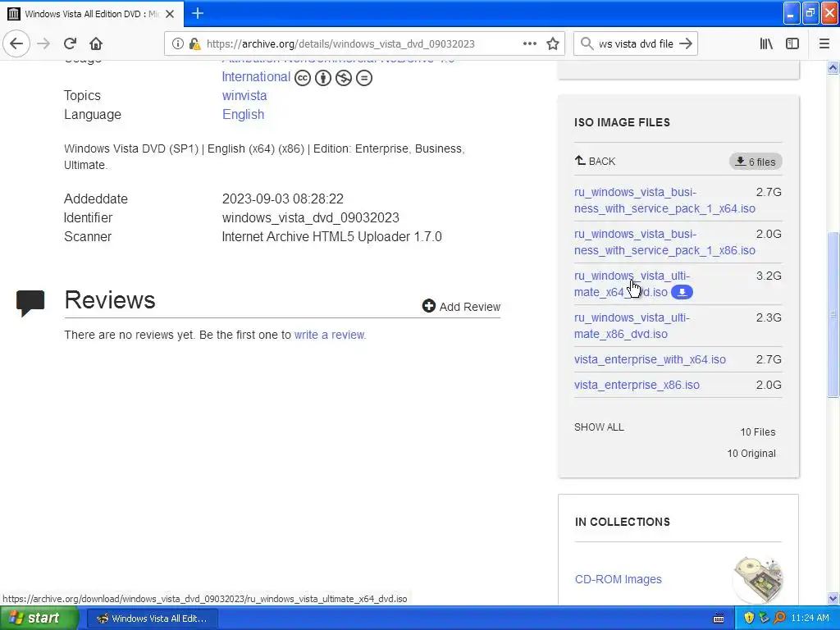Go BACK in the ISO image files list
This screenshot has width=840, height=630.
click(x=596, y=161)
